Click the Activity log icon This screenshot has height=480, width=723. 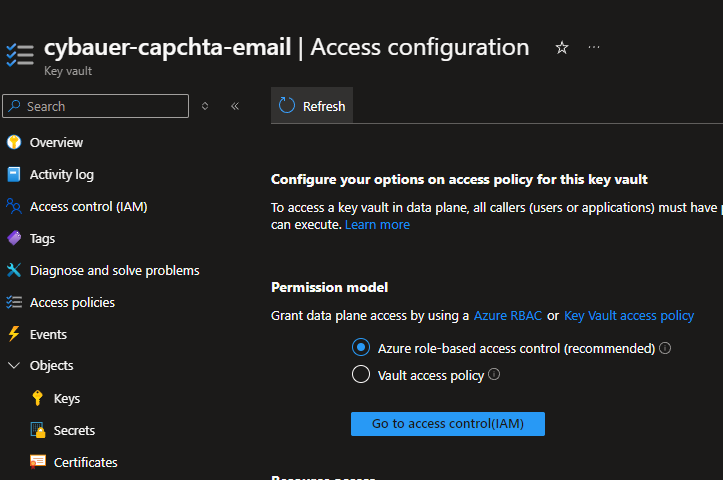click(14, 174)
